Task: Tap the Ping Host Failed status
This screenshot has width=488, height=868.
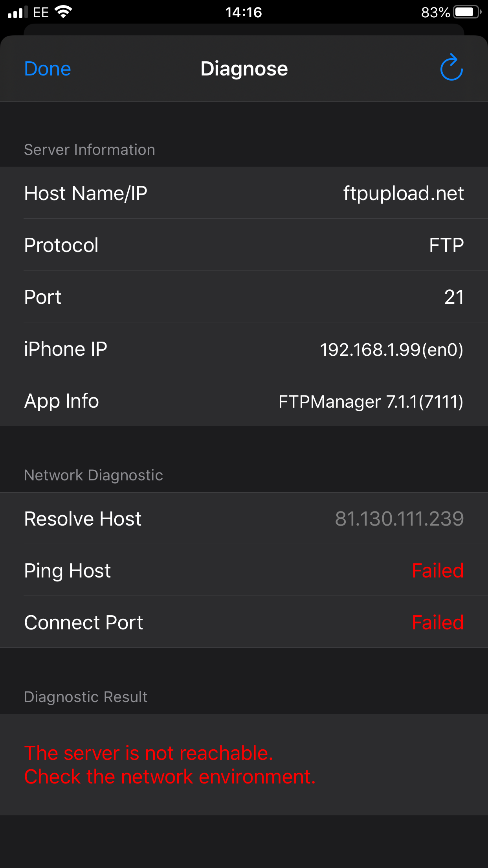Action: (437, 571)
